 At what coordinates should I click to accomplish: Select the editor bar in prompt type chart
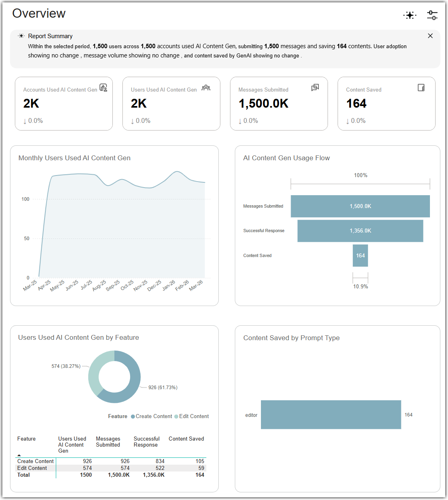click(331, 414)
